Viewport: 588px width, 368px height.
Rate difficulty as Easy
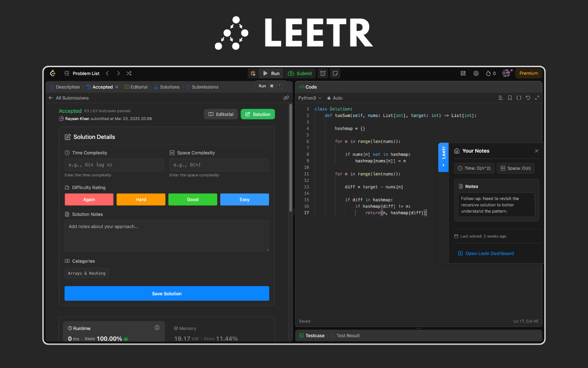[244, 199]
